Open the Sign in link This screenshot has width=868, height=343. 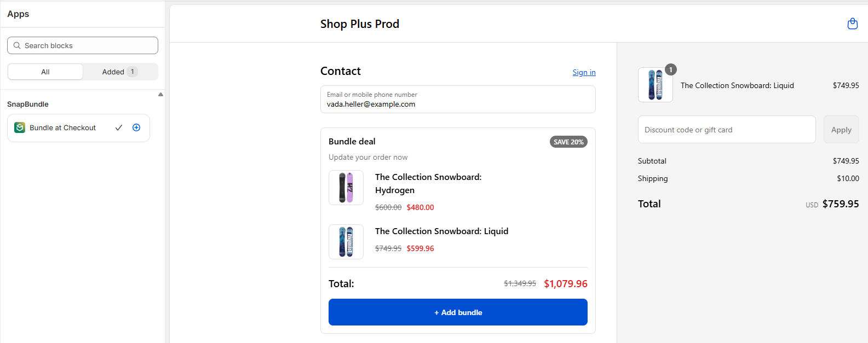pyautogui.click(x=584, y=72)
